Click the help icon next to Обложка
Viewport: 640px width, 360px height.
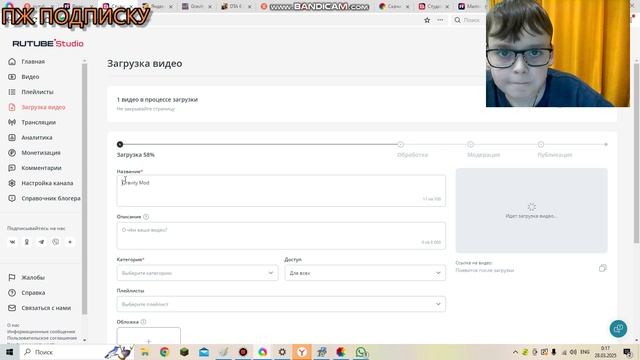143,322
